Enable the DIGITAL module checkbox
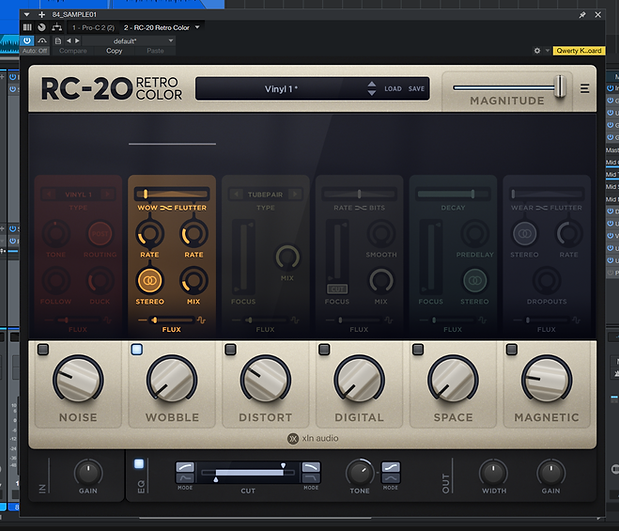 [x=324, y=349]
